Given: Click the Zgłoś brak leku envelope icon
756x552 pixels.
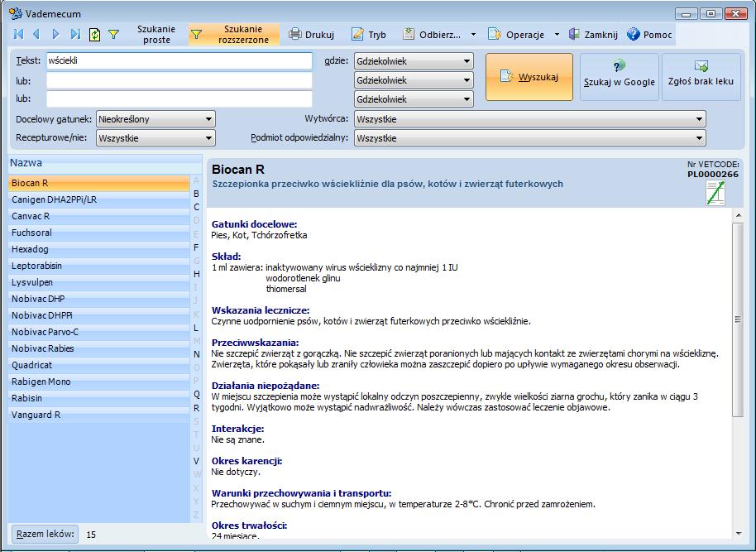Looking at the screenshot, I should [x=701, y=65].
